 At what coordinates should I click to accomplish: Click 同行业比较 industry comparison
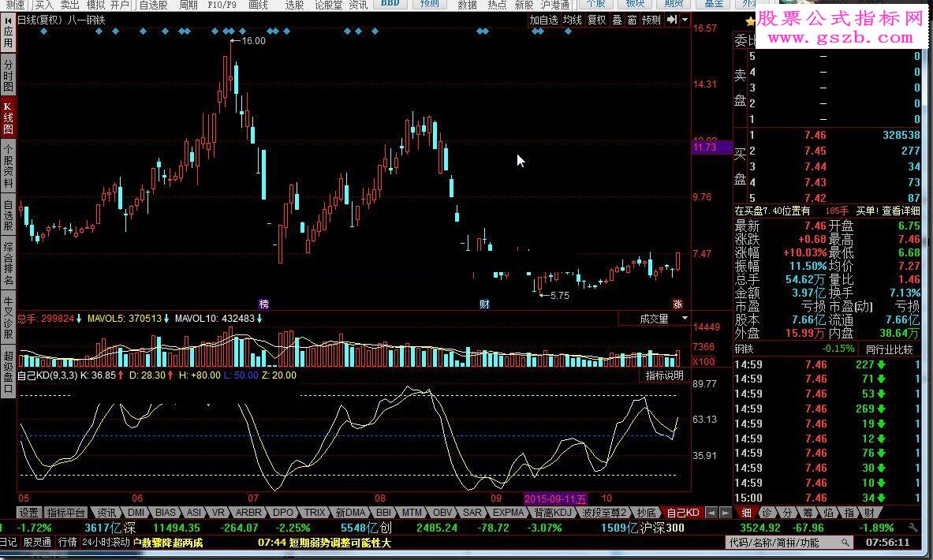click(889, 349)
